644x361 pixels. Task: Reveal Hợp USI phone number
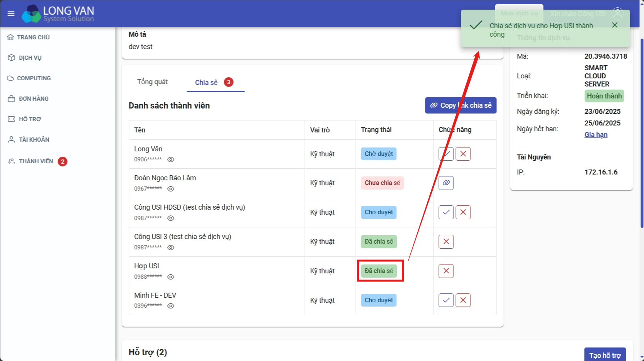pyautogui.click(x=171, y=277)
